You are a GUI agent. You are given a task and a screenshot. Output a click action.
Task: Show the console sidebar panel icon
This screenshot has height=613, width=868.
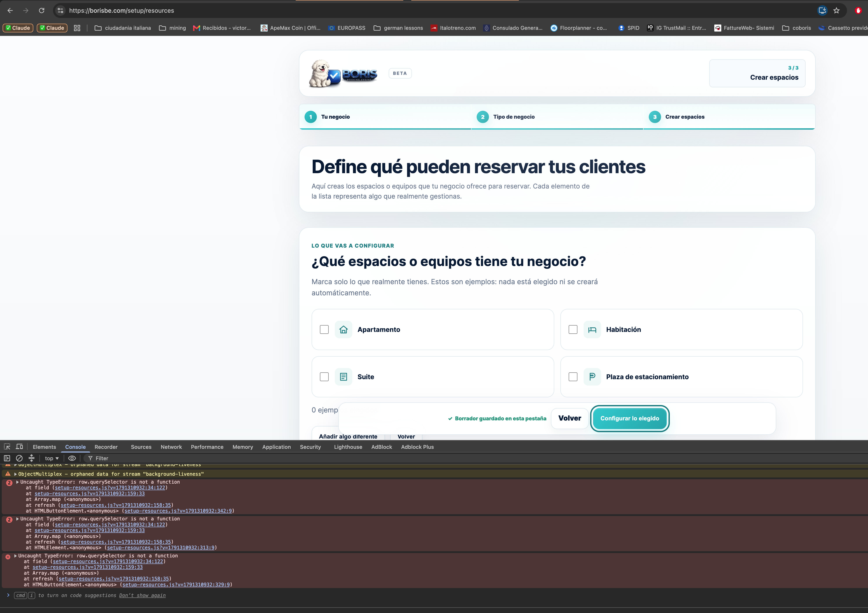(7, 458)
